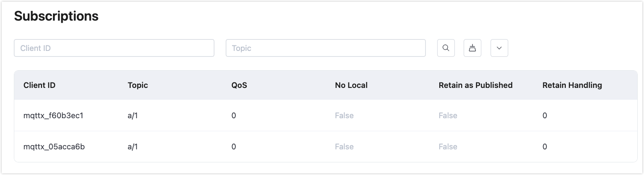The width and height of the screenshot is (644, 175).
Task: Click the search magnifier icon button
Action: (x=446, y=48)
